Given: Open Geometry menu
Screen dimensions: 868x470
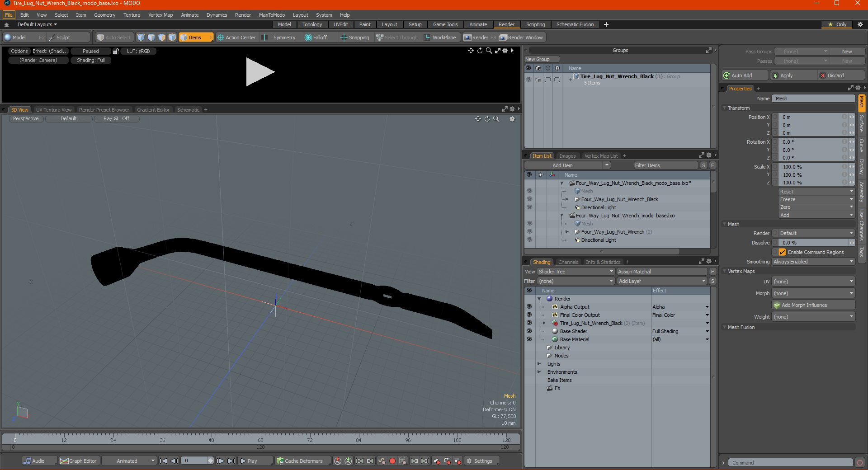Looking at the screenshot, I should click(104, 15).
